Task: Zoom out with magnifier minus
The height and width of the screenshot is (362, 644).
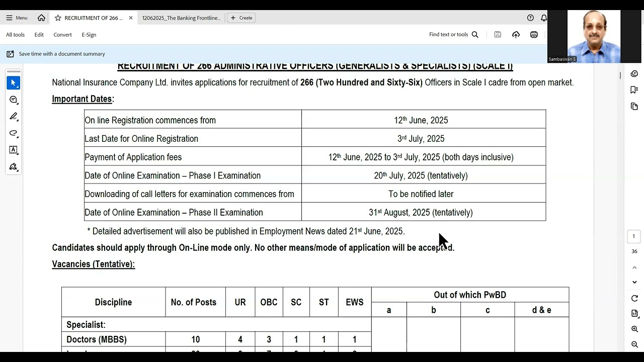Action: point(634,344)
